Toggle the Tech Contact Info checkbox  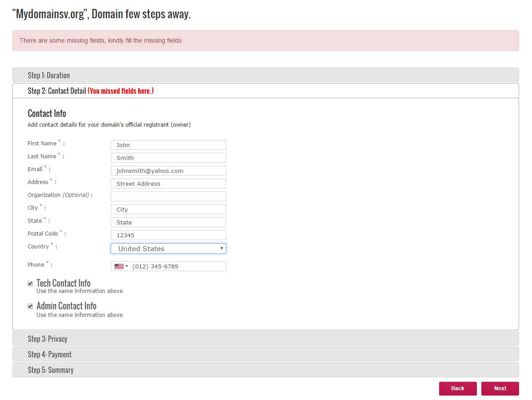click(30, 284)
